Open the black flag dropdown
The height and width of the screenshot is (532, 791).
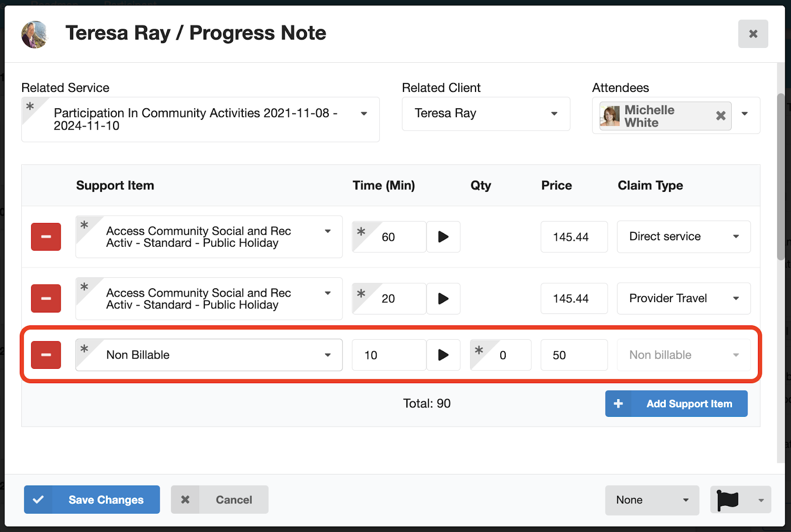[x=740, y=500]
